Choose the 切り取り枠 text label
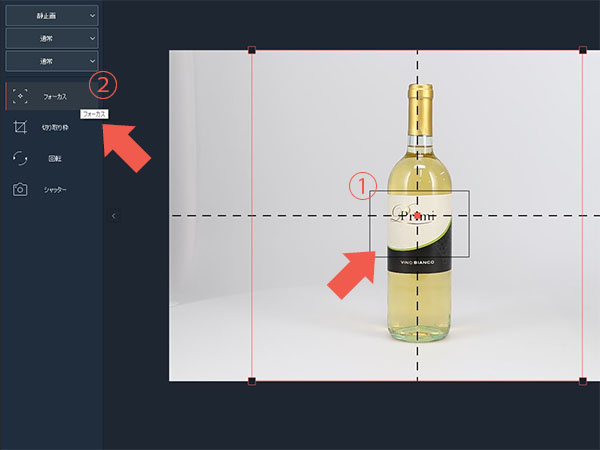 (x=55, y=128)
